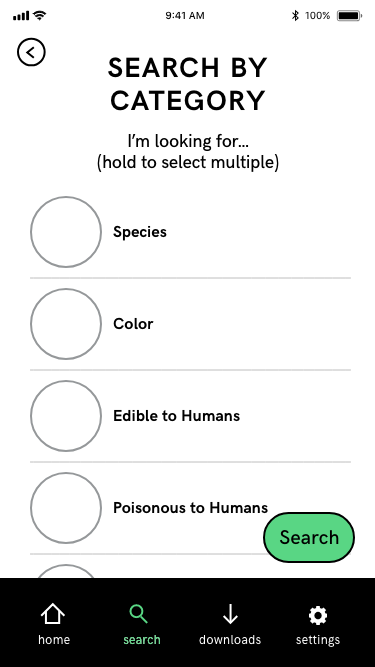
Task: Tap the back arrow circle icon
Action: (x=31, y=52)
